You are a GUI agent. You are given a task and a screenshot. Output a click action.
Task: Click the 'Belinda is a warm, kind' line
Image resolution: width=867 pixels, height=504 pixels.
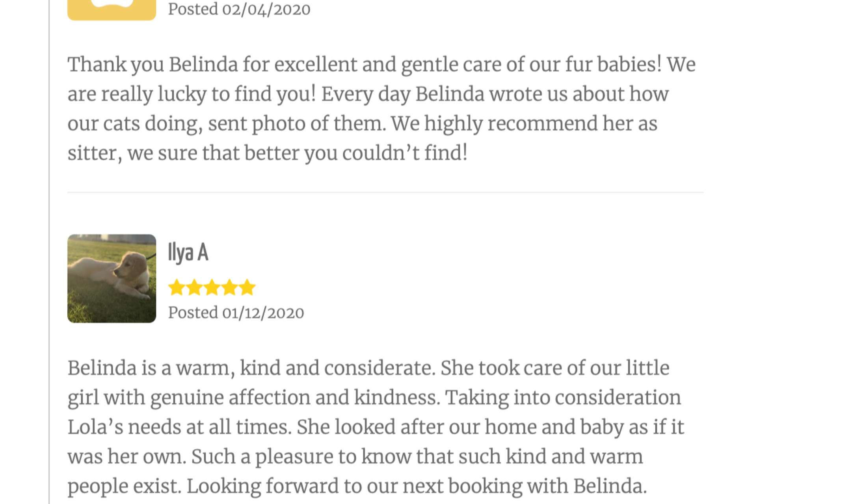click(x=368, y=369)
